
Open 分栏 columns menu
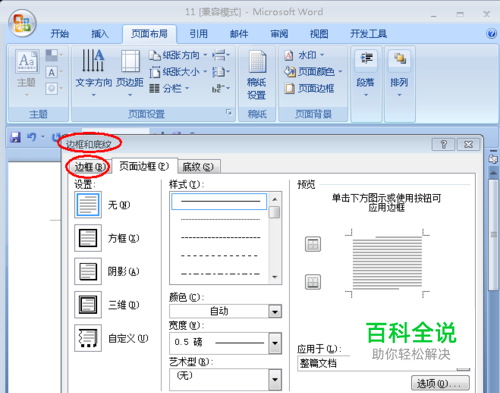(x=169, y=88)
